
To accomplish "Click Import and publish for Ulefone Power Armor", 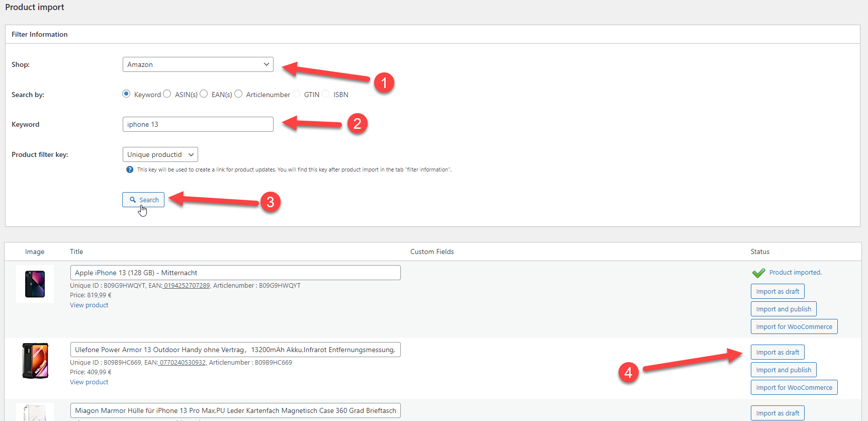I will pos(784,370).
